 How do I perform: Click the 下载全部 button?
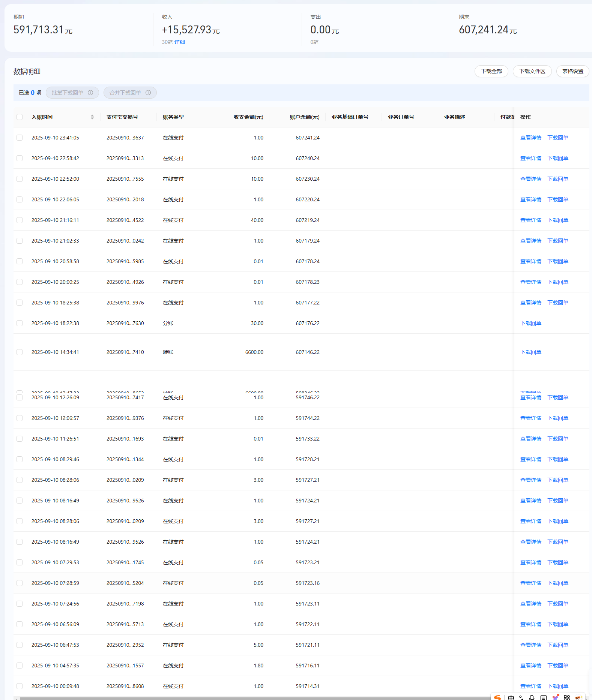pos(491,71)
